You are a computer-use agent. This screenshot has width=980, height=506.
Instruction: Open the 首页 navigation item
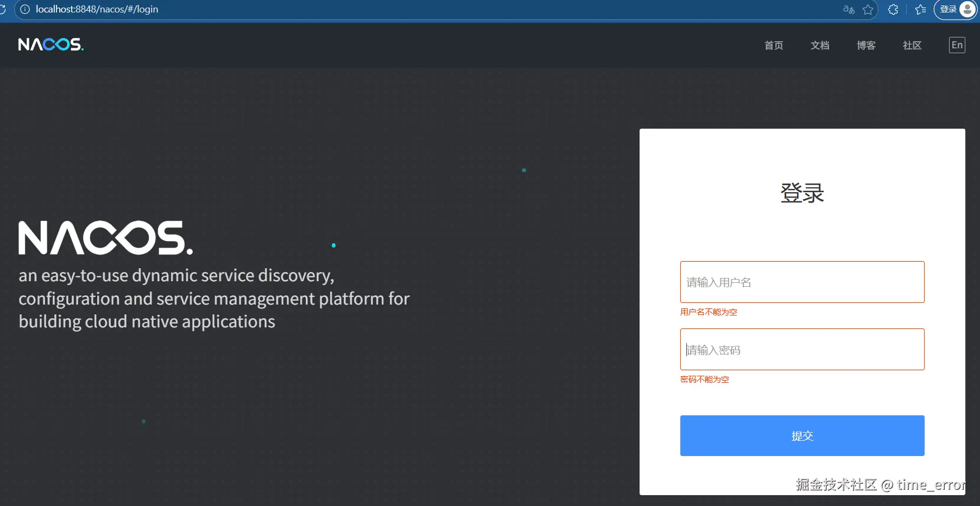[773, 46]
